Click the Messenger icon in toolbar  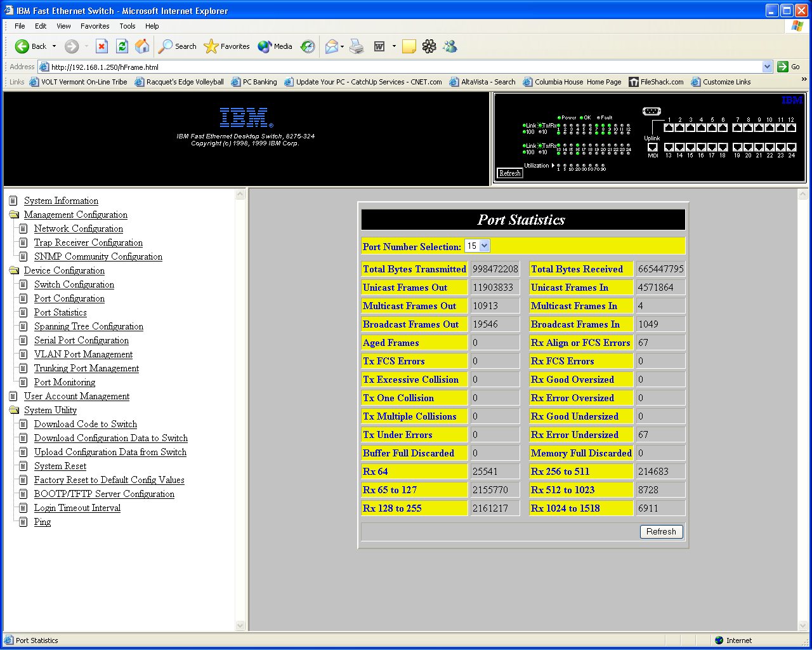coord(450,46)
